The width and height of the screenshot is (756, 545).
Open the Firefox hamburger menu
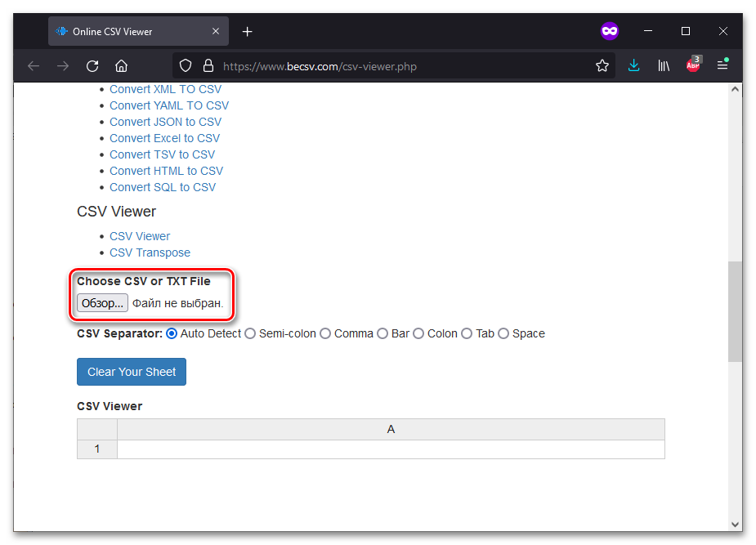[722, 65]
